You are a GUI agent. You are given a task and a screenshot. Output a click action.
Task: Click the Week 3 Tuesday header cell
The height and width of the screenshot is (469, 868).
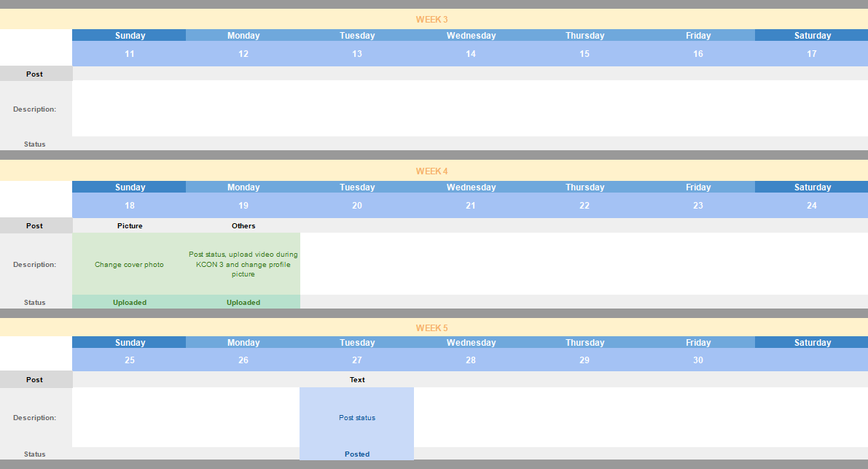coord(357,36)
